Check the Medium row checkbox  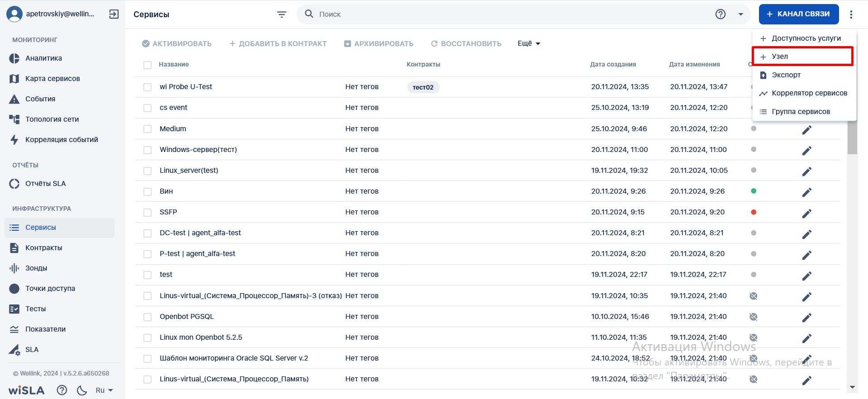[x=147, y=129]
